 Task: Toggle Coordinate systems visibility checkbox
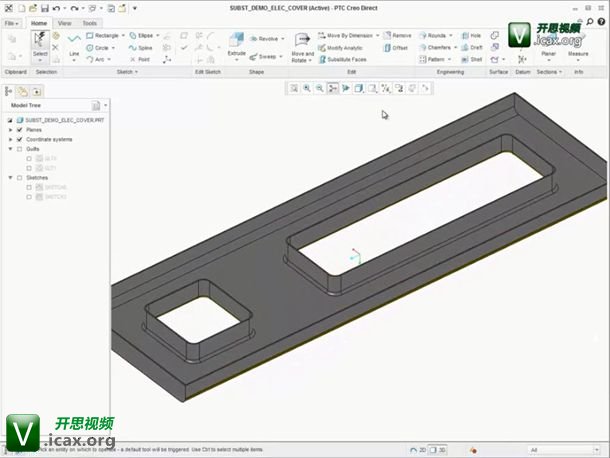tap(19, 139)
